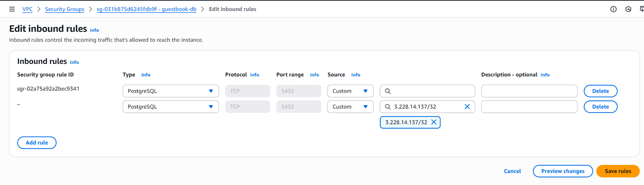The height and width of the screenshot is (185, 644).
Task: Remove the 3.228.14.137/32 source tag
Action: (434, 122)
